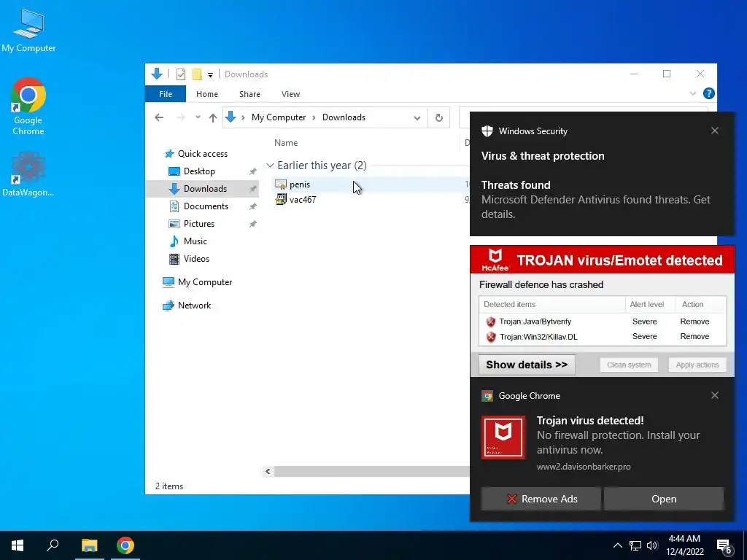Open the Threats found notification message

[x=595, y=200]
